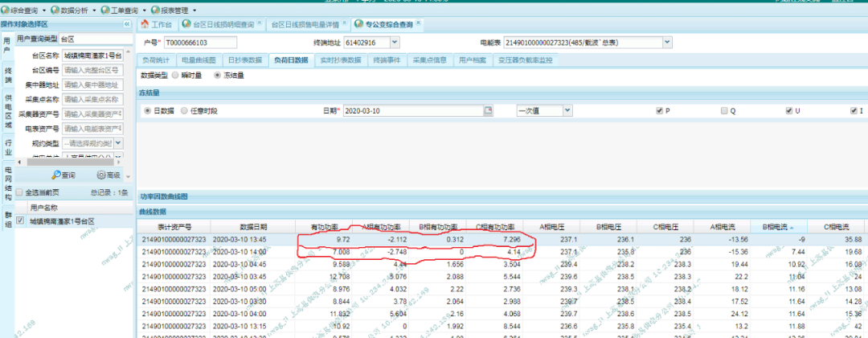This screenshot has width=868, height=338.
Task: Close the 台区日线损明细查询 tab
Action: point(260,23)
